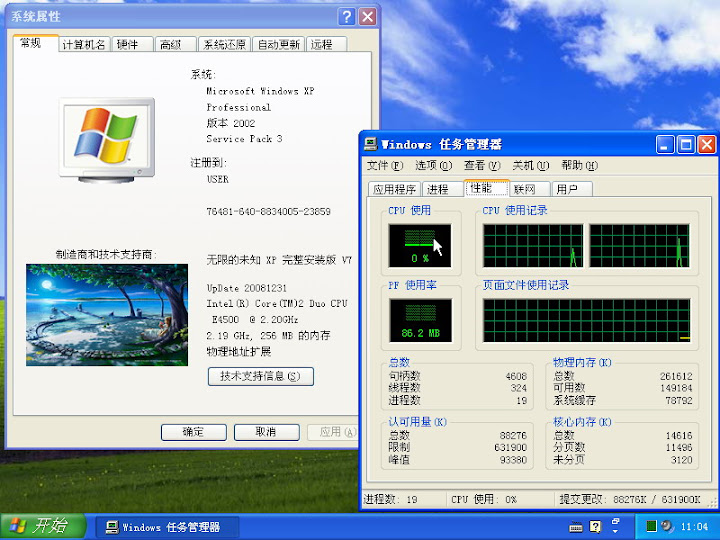Click the green CPU usage tray icon
Screen dimensions: 720x540
(x=651, y=526)
